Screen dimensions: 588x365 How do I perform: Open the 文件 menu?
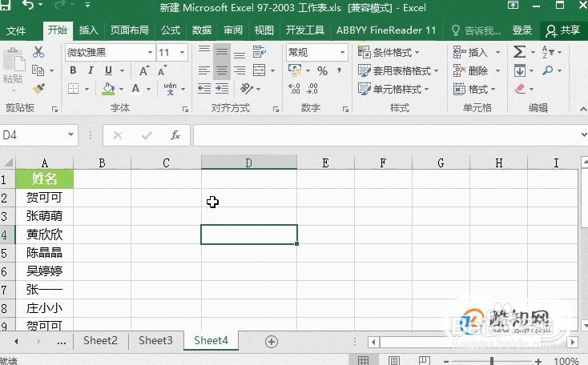16,30
